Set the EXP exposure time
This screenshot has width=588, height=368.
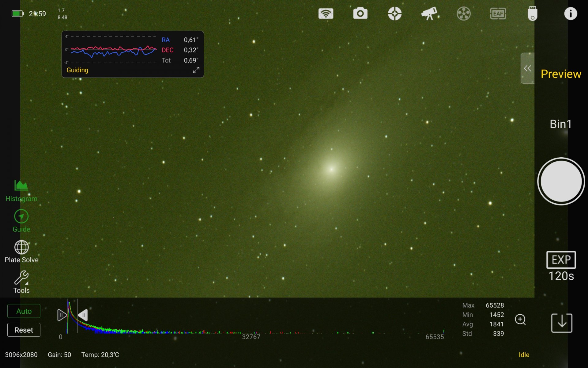(x=561, y=266)
